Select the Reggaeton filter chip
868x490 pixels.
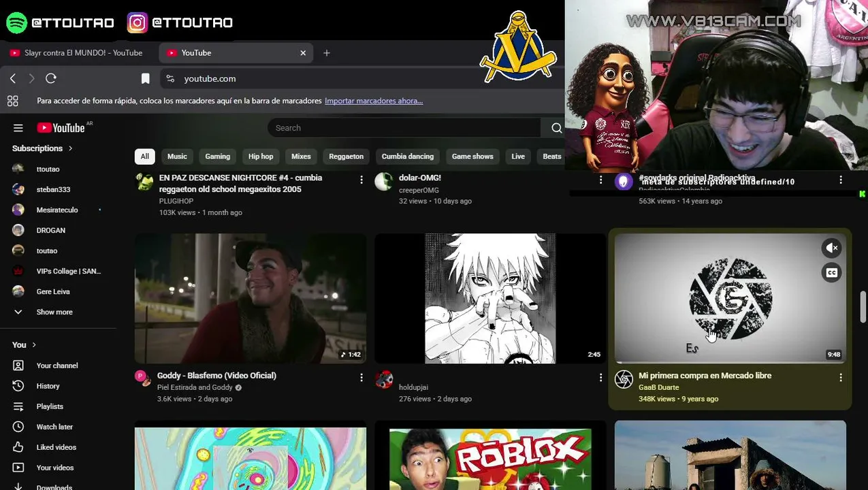346,157
